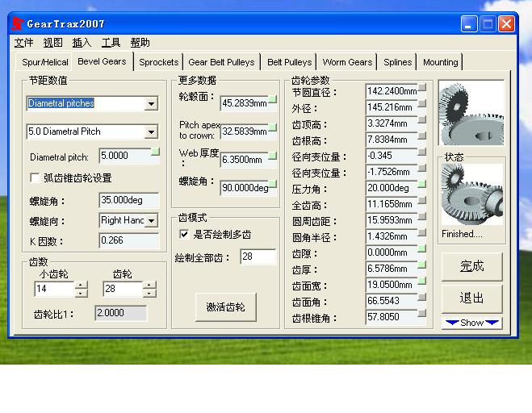Click the green indicator beside 齿面宽 value
Viewport: 532px width, 413px height.
pyautogui.click(x=421, y=281)
